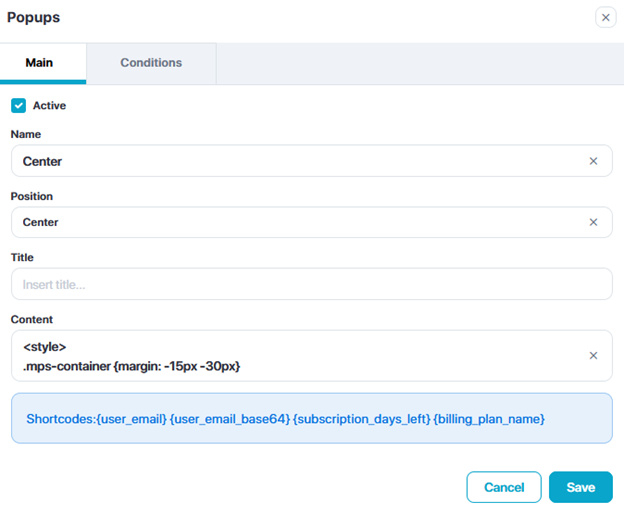Click the Active checkbox label text
This screenshot has height=514, width=624.
click(x=49, y=105)
